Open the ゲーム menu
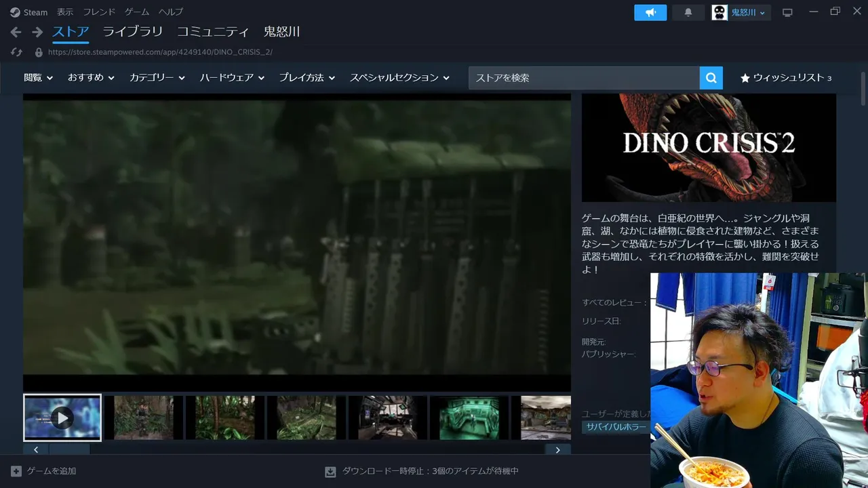This screenshot has height=488, width=868. click(x=137, y=12)
